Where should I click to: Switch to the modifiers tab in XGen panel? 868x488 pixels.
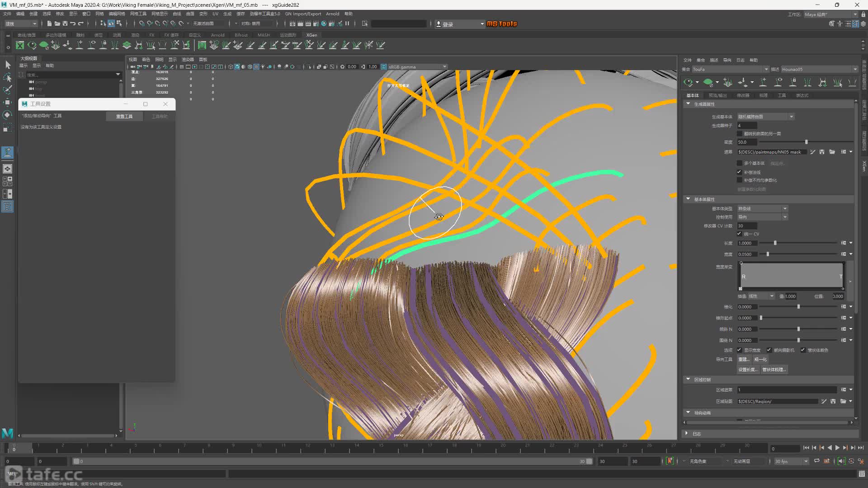tap(743, 95)
